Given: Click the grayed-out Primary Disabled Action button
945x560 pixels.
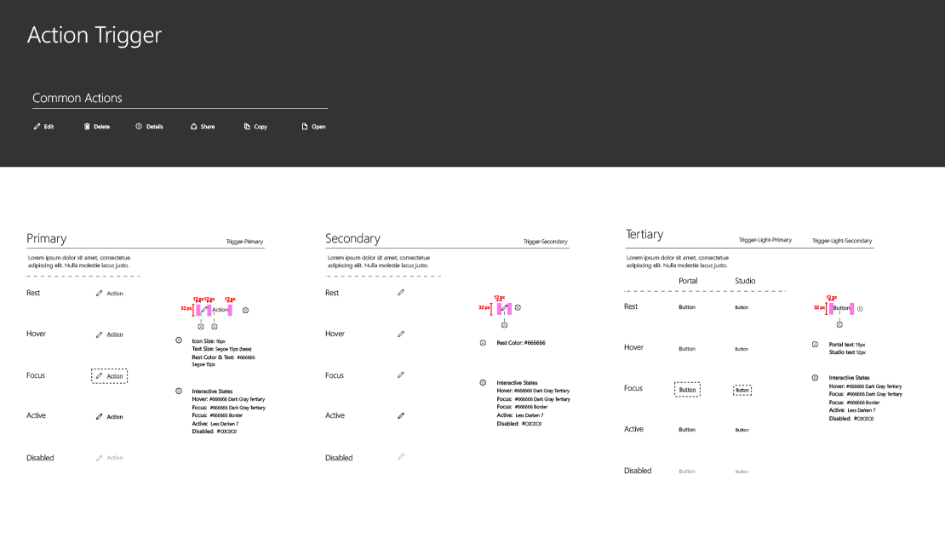Looking at the screenshot, I should [x=109, y=458].
